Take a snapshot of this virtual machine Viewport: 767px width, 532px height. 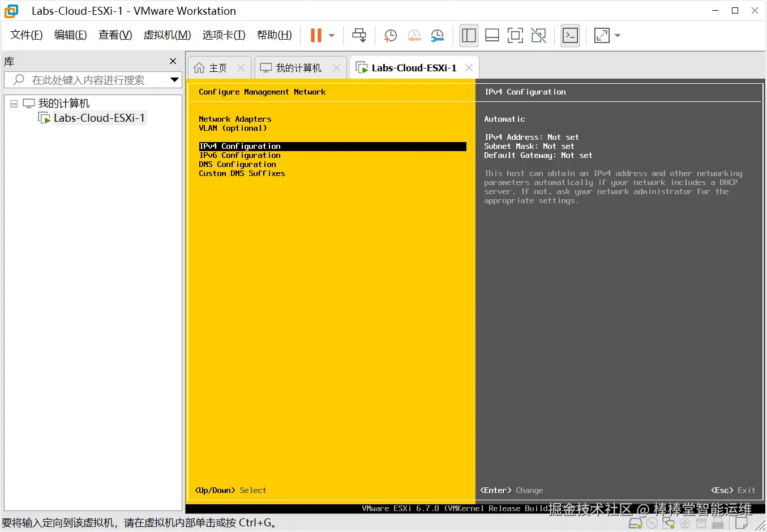(390, 36)
